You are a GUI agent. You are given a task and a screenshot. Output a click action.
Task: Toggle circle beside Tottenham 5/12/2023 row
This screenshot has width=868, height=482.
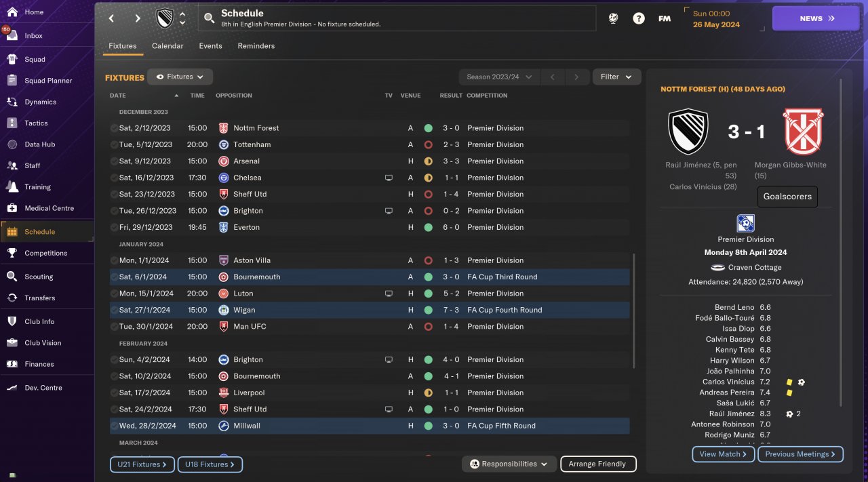point(114,144)
